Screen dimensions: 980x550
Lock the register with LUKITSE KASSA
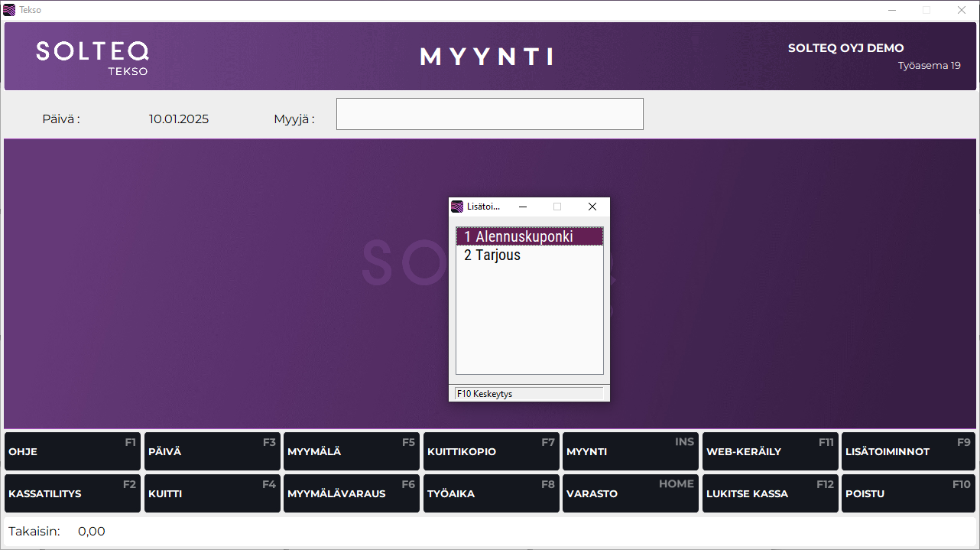point(770,493)
